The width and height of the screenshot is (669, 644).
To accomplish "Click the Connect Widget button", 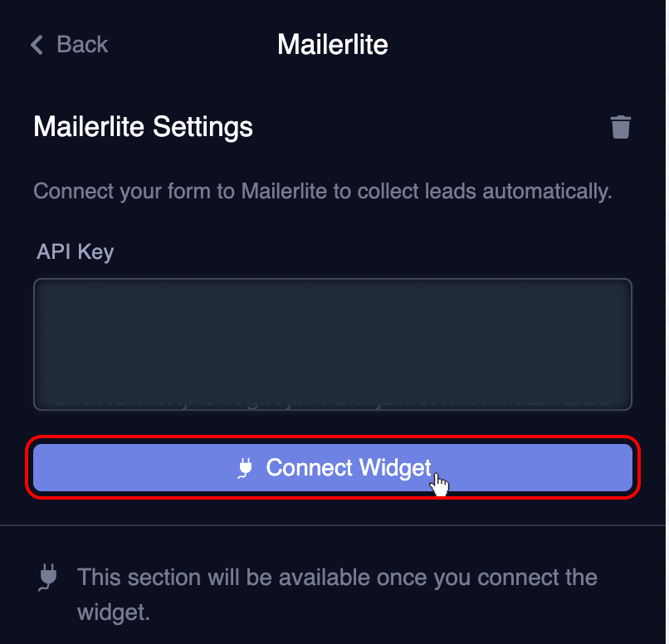I will [x=333, y=467].
